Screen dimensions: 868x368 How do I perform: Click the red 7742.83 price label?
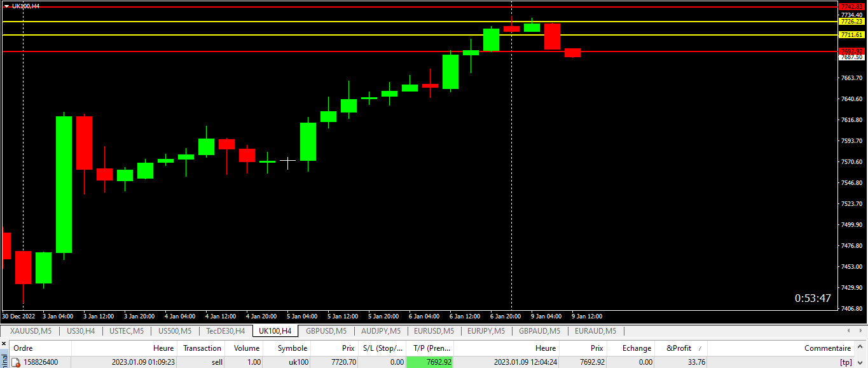tap(851, 6)
